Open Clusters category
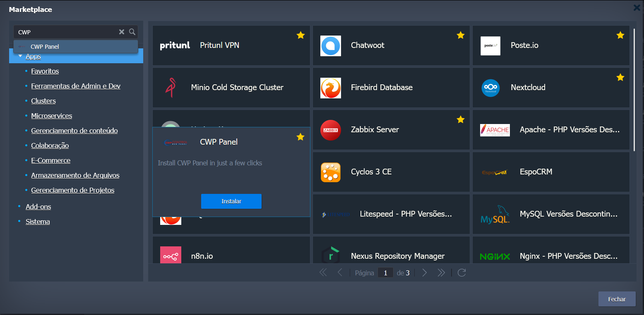The width and height of the screenshot is (644, 315). point(43,101)
